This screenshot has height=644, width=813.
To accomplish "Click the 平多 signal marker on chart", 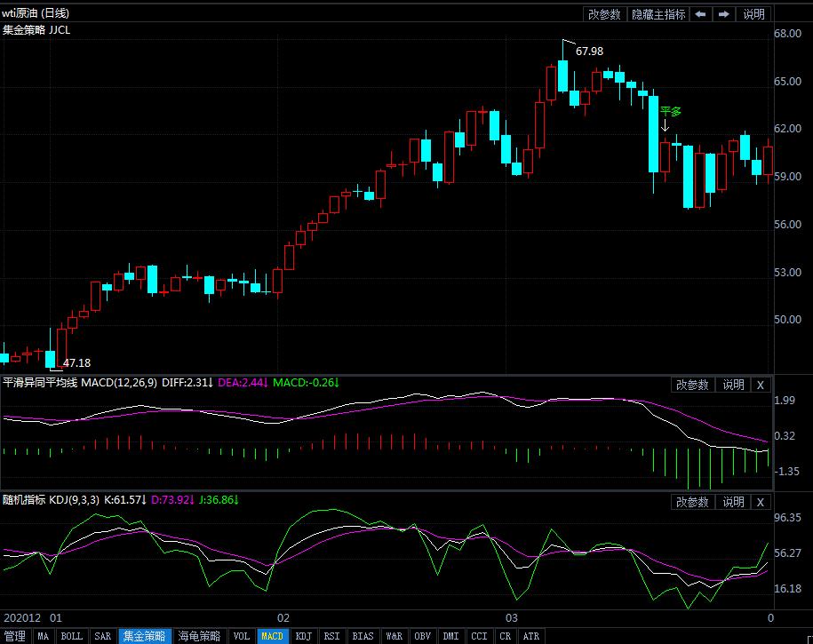I will [x=670, y=112].
